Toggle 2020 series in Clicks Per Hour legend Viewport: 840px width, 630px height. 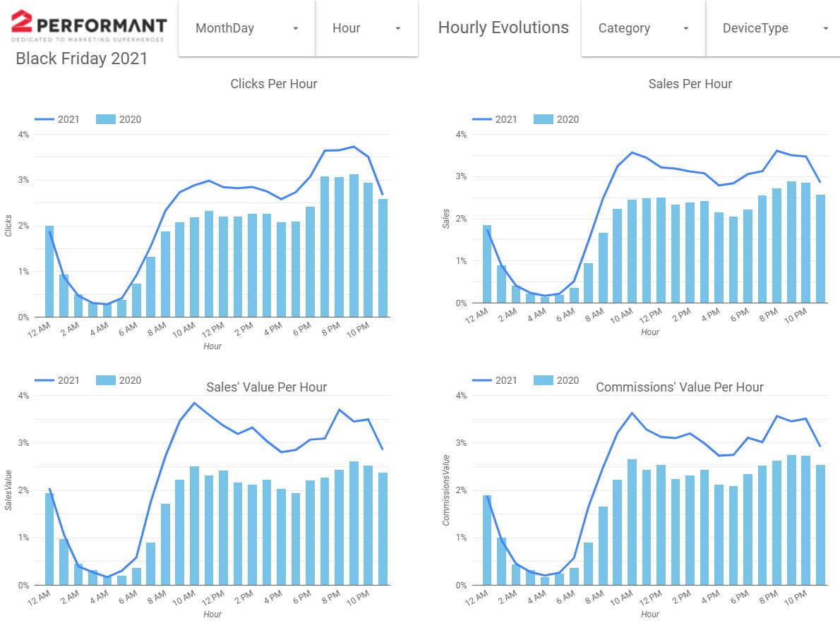point(119,119)
